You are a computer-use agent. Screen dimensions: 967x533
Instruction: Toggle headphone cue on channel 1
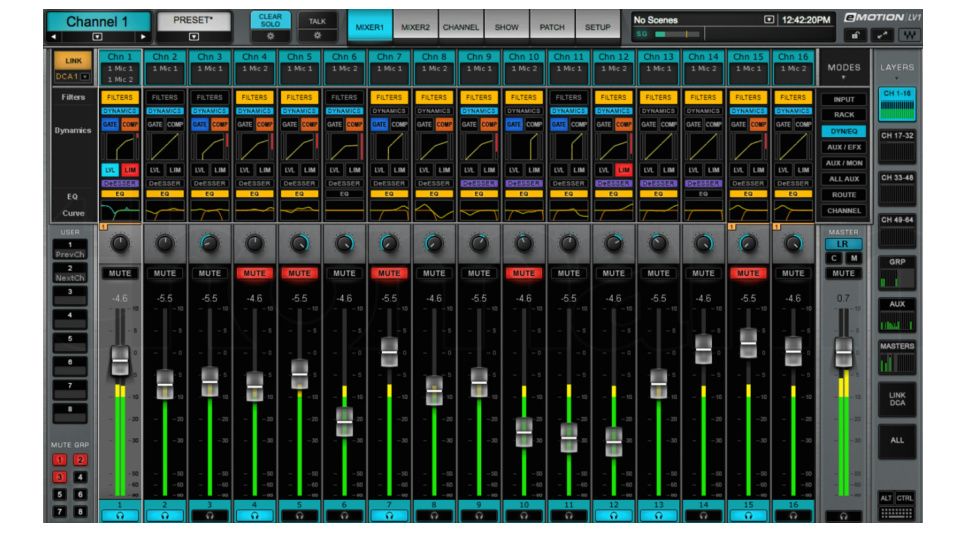click(x=120, y=516)
